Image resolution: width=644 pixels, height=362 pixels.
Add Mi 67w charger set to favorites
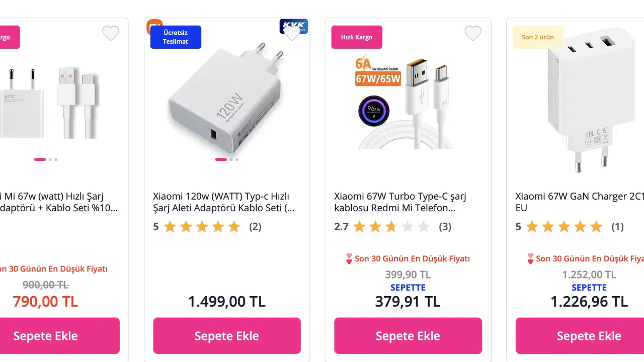[x=111, y=34]
